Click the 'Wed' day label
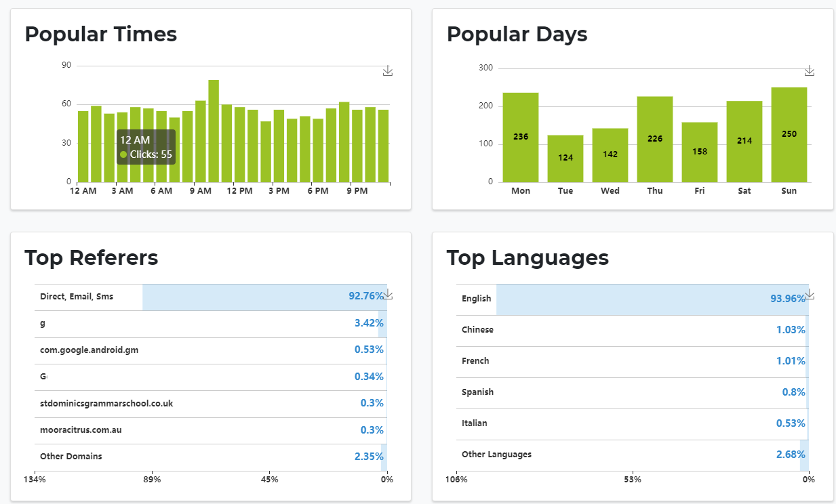 (x=610, y=191)
